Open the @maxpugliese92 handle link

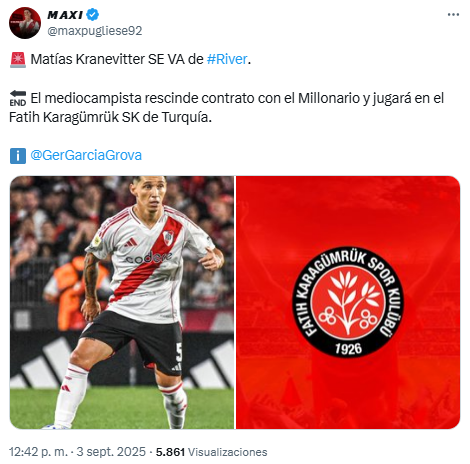pos(95,31)
